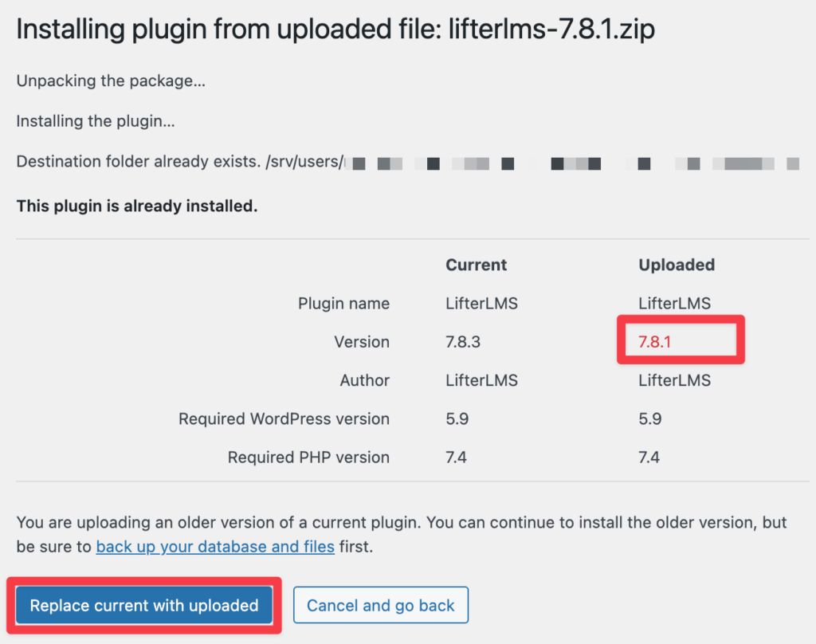Click Required PHP version label
816x644 pixels.
coord(308,457)
